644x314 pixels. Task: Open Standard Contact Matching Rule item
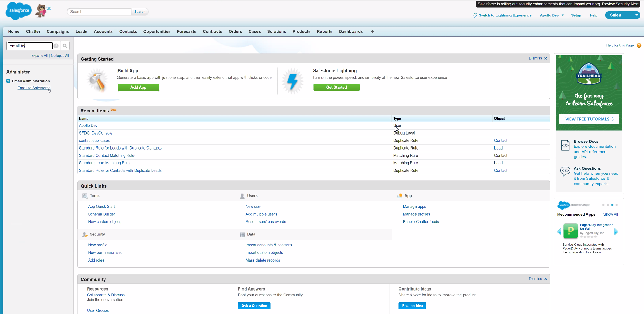(107, 156)
